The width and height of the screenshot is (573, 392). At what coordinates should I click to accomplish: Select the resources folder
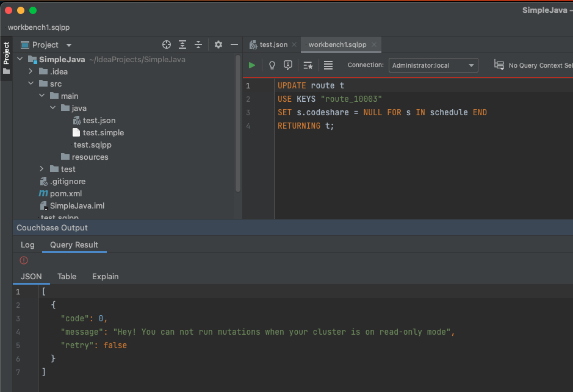90,157
